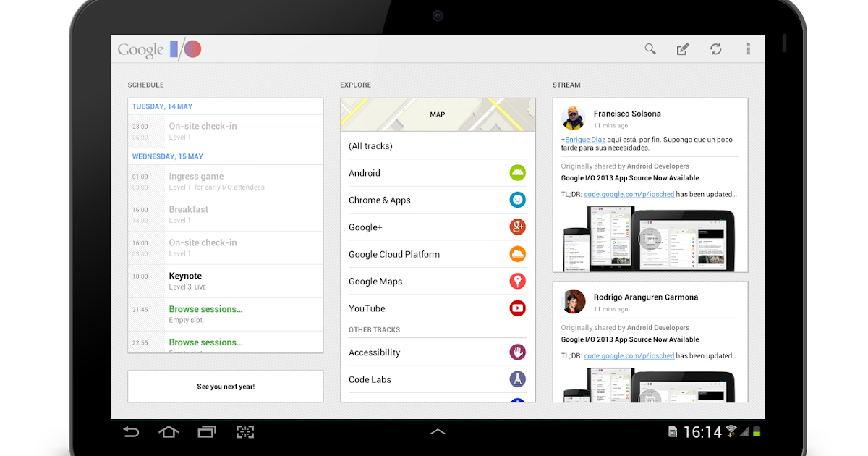Select the Chrome & Apps track label

(x=380, y=200)
